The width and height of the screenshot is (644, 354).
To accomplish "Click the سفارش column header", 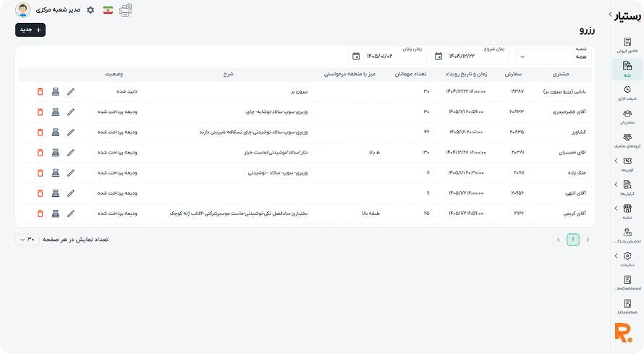I will pos(513,74).
